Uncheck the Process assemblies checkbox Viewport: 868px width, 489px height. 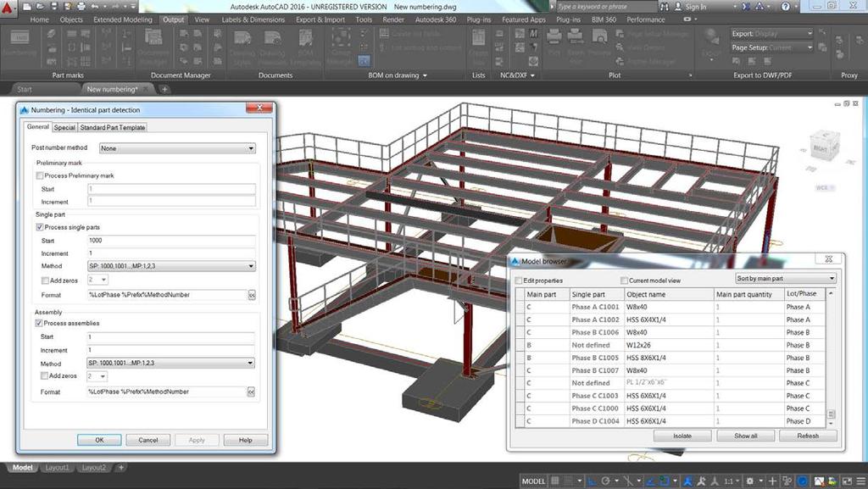click(39, 323)
